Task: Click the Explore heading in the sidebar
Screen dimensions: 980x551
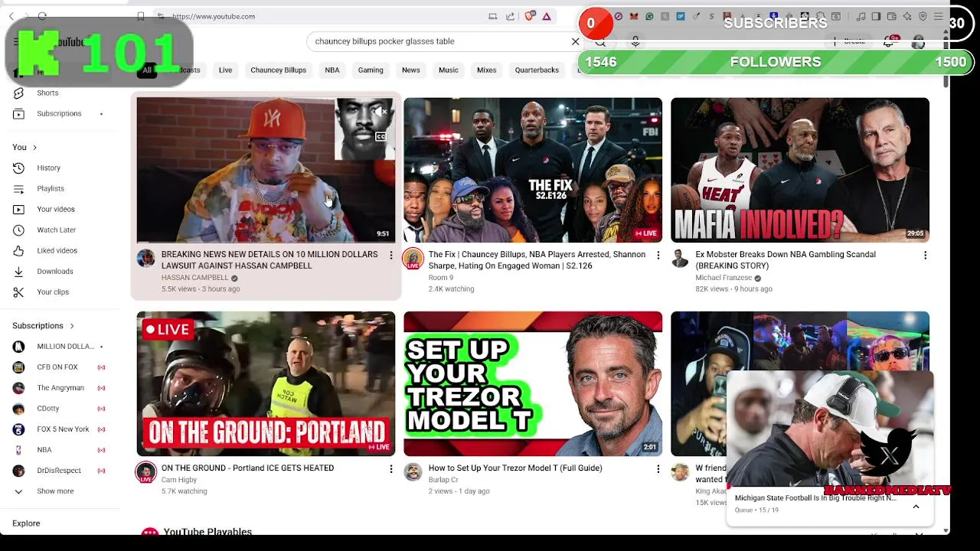Action: point(26,523)
